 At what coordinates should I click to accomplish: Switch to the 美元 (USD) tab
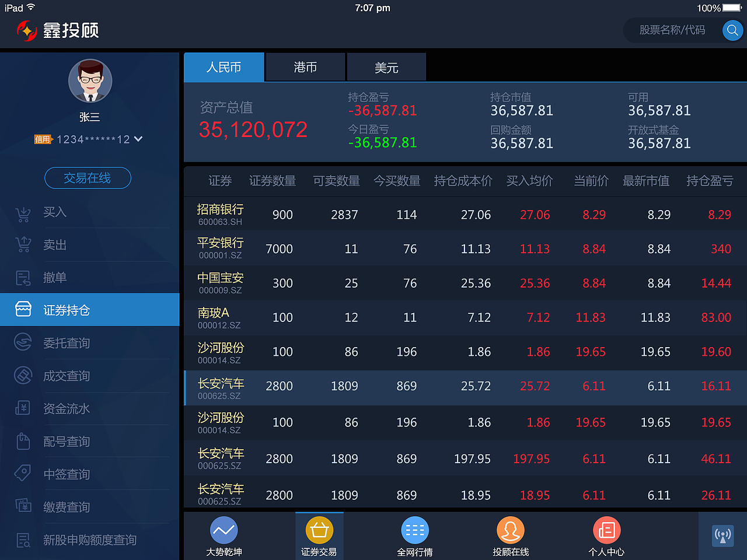[386, 66]
